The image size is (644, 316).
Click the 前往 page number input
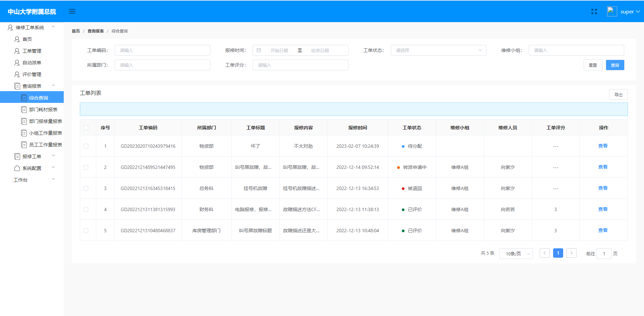point(604,254)
